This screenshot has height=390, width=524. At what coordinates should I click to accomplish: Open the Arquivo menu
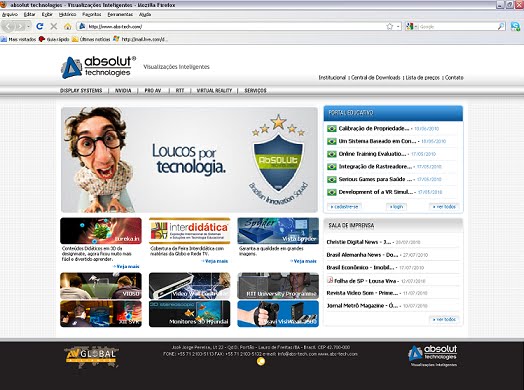10,14
